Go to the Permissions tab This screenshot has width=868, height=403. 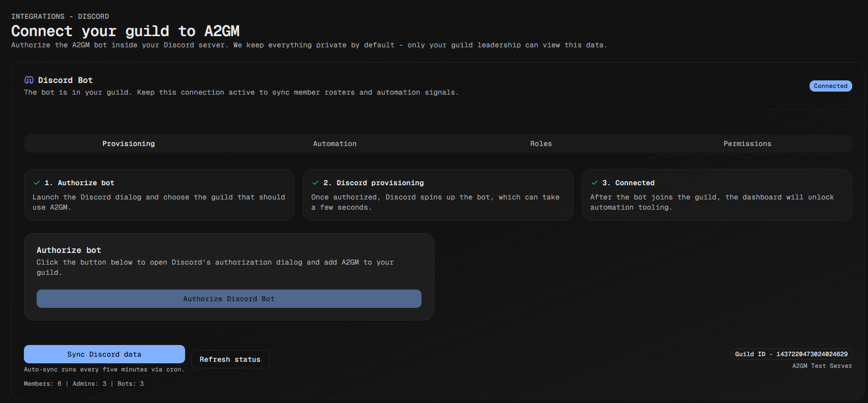point(747,143)
